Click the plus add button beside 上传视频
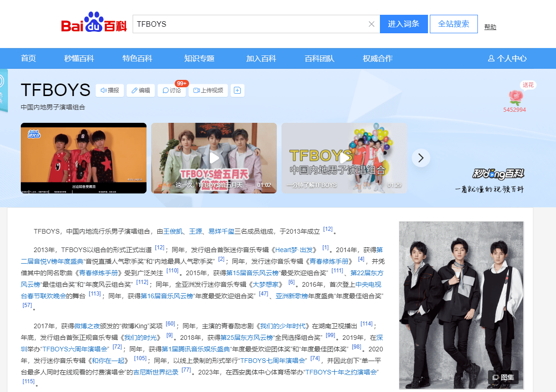Screen dimensions: 556x392 pos(238,90)
